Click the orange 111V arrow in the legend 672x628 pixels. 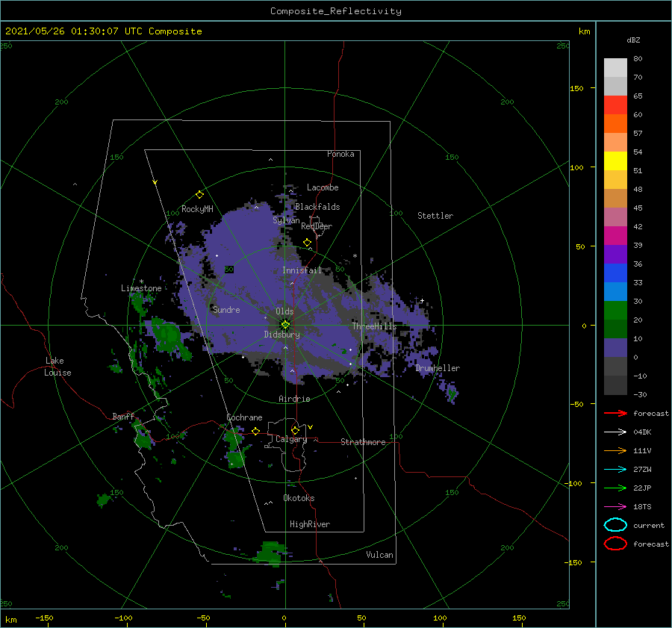pos(615,450)
